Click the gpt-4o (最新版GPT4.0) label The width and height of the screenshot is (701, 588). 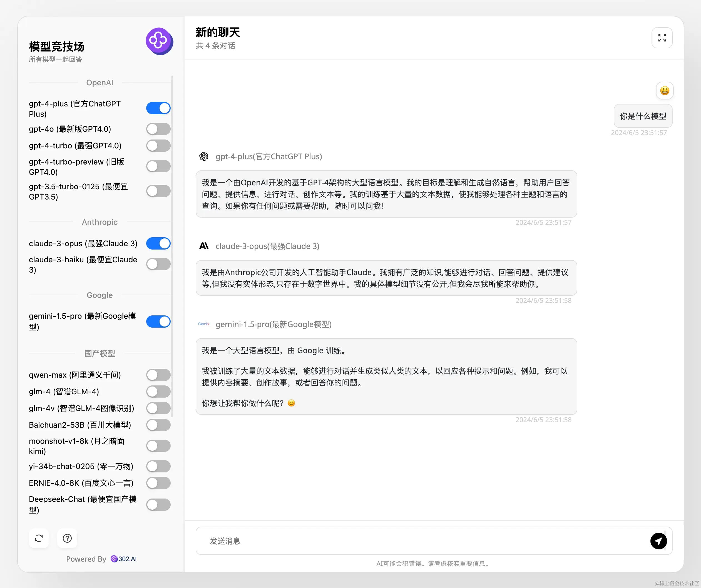[x=70, y=129]
